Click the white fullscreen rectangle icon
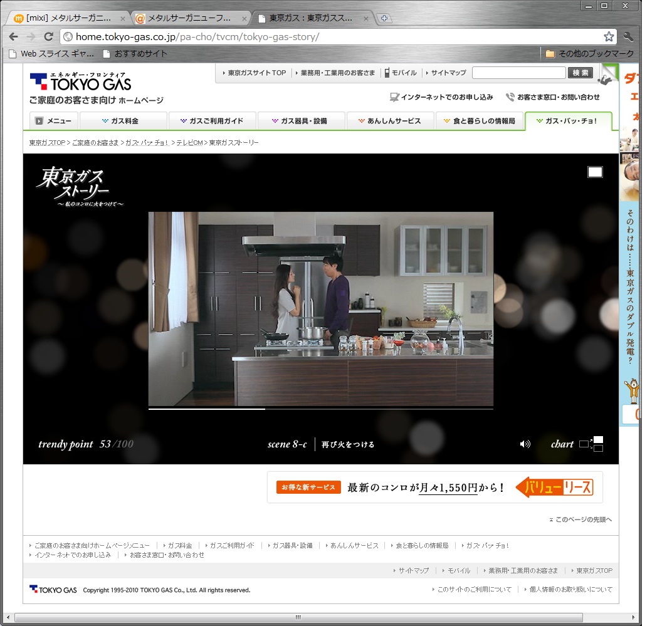This screenshot has width=672, height=626. click(x=595, y=172)
